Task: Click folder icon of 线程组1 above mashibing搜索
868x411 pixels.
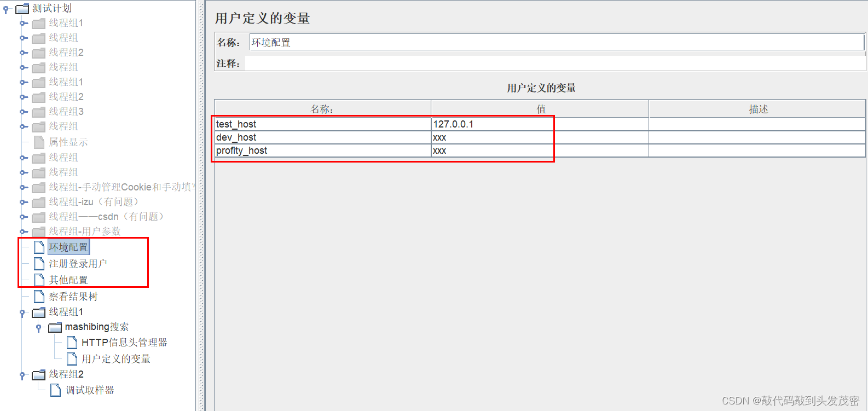Action: point(38,312)
